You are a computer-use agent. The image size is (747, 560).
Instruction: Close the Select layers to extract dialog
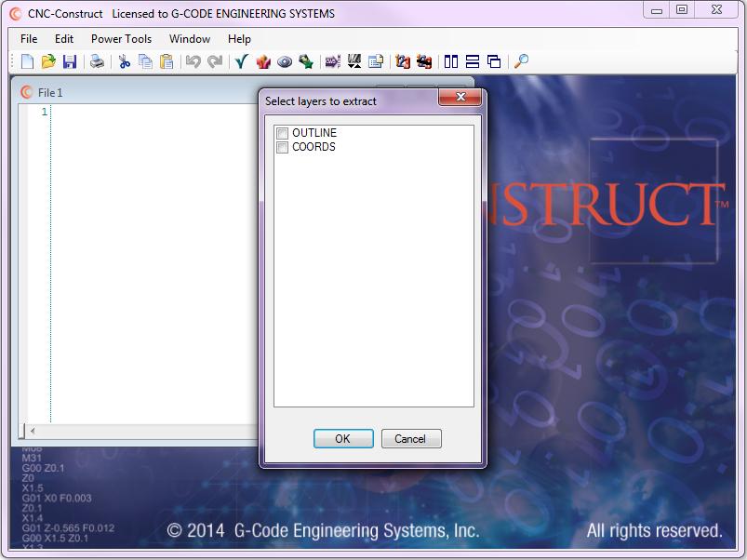[460, 97]
